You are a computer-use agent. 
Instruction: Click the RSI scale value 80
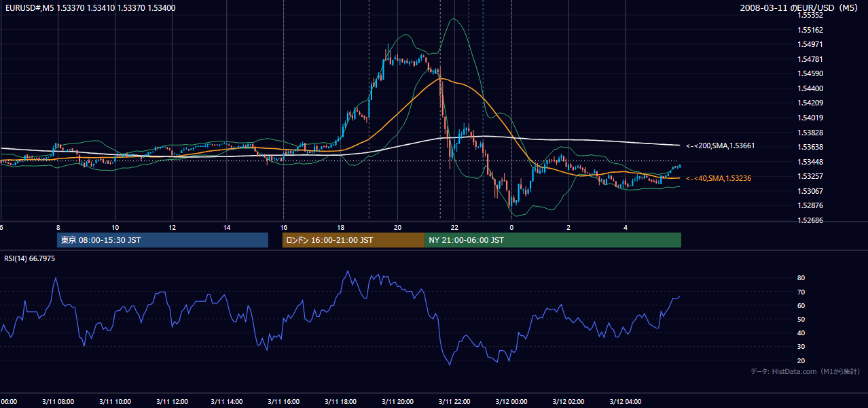click(x=801, y=278)
